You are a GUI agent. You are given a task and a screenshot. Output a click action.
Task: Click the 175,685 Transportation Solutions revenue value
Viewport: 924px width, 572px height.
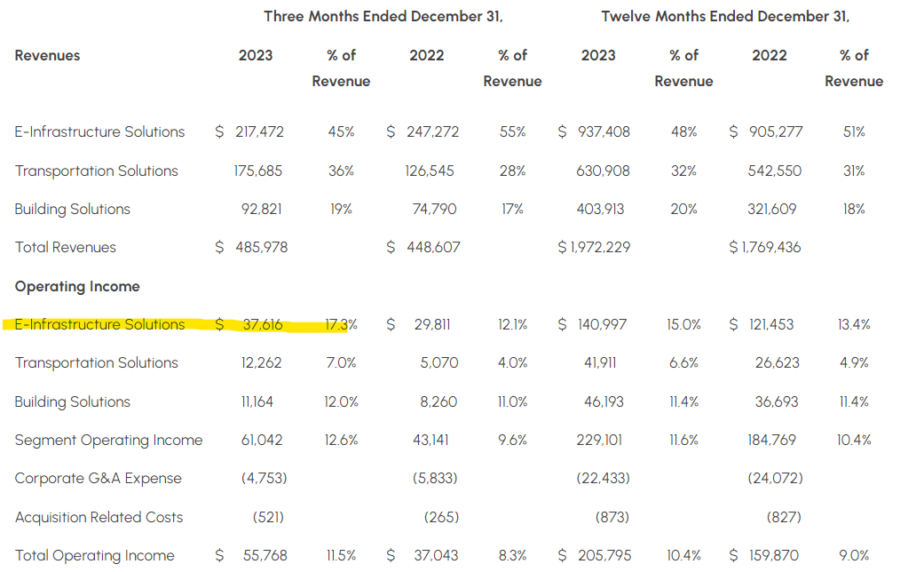coord(259,171)
